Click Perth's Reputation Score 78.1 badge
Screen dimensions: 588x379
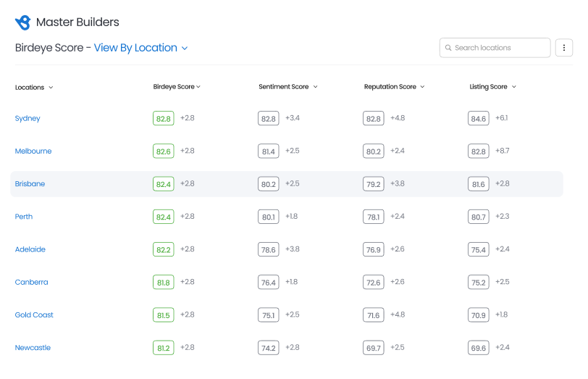click(374, 217)
